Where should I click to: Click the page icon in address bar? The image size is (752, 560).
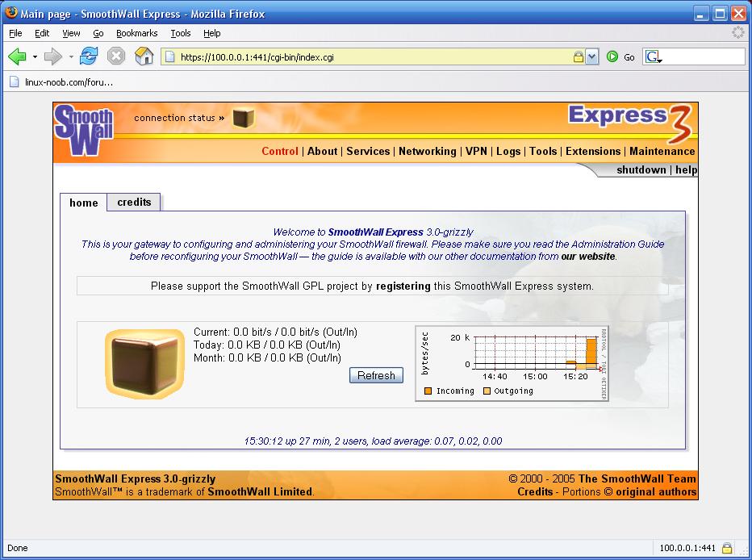pyautogui.click(x=169, y=57)
